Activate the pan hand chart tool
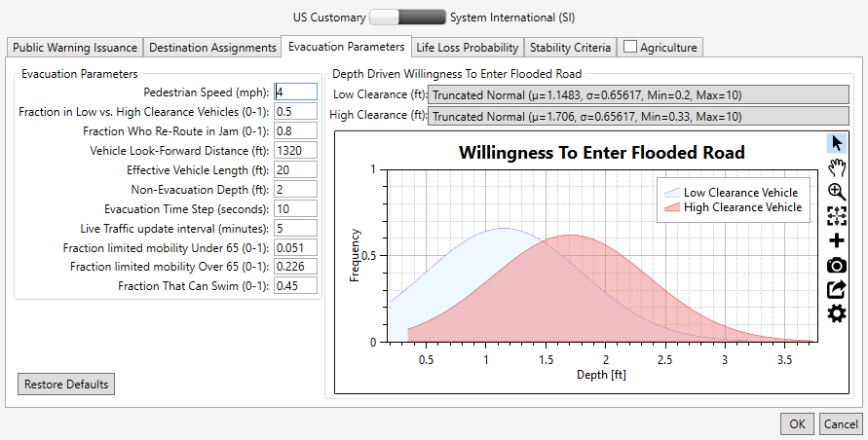This screenshot has height=440, width=868. [x=837, y=167]
